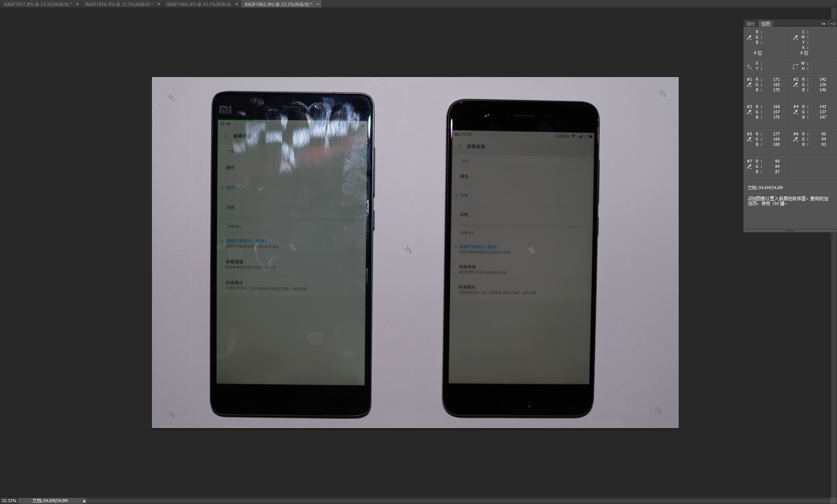Open color sampler #6 mode dropdown
Image resolution: width=837 pixels, height=504 pixels.
pyautogui.click(x=795, y=139)
